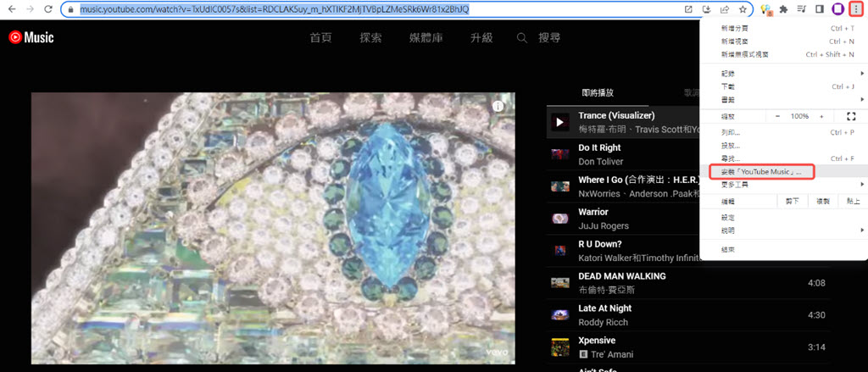The height and width of the screenshot is (372, 868).
Task: Decrease zoom with the minus button
Action: 778,116
